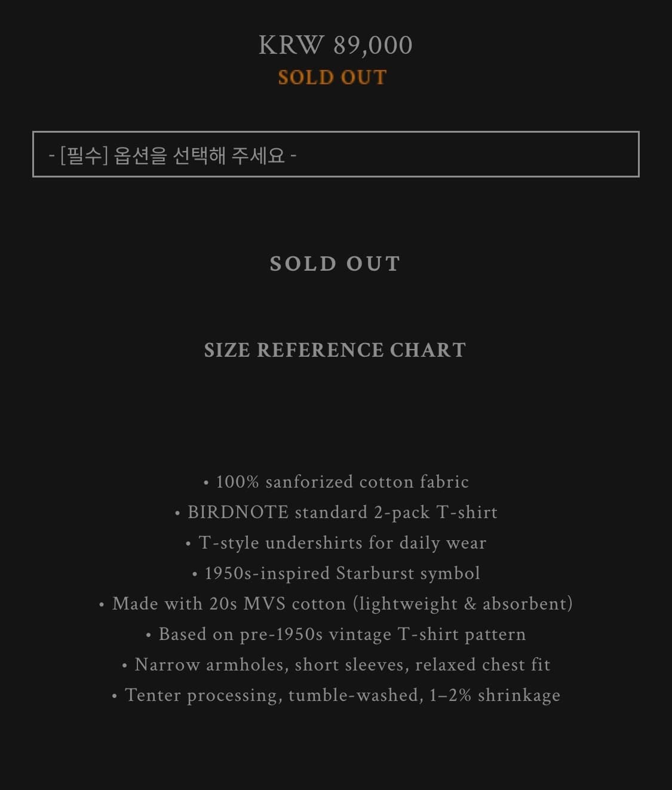Click the gray SOLD OUT button
Image resolution: width=672 pixels, height=790 pixels.
[x=335, y=264]
